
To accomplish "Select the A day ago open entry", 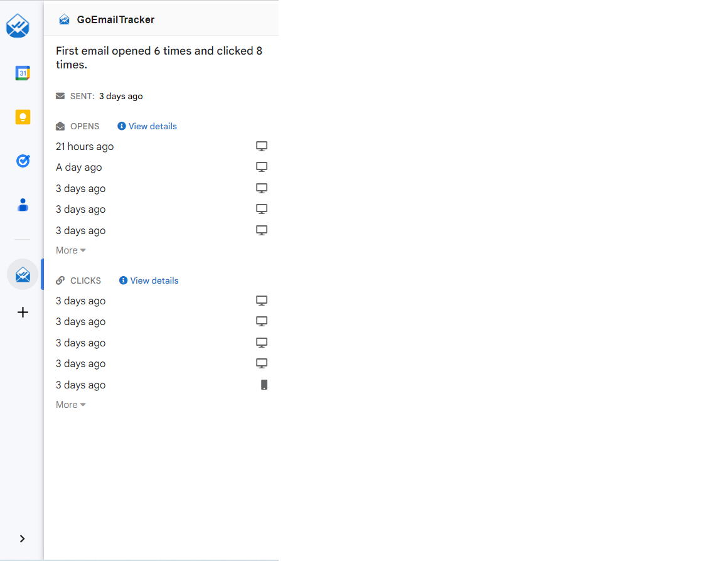I will coord(79,167).
